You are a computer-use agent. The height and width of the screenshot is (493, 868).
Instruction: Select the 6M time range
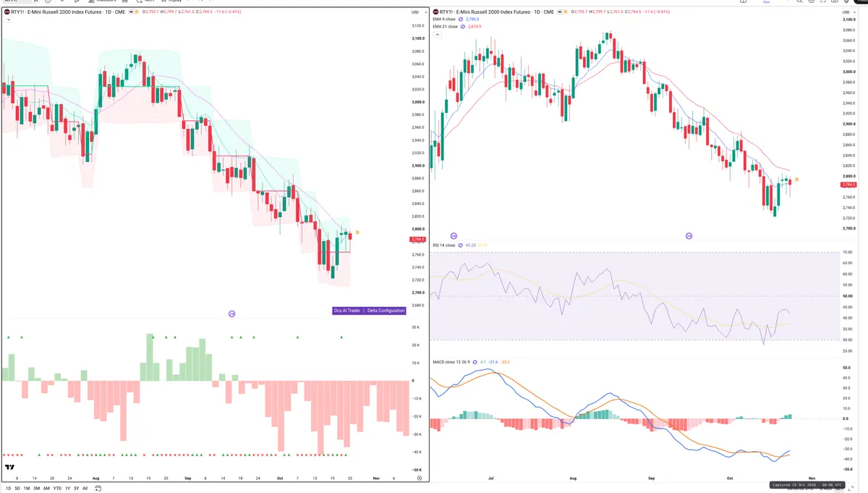pos(46,488)
